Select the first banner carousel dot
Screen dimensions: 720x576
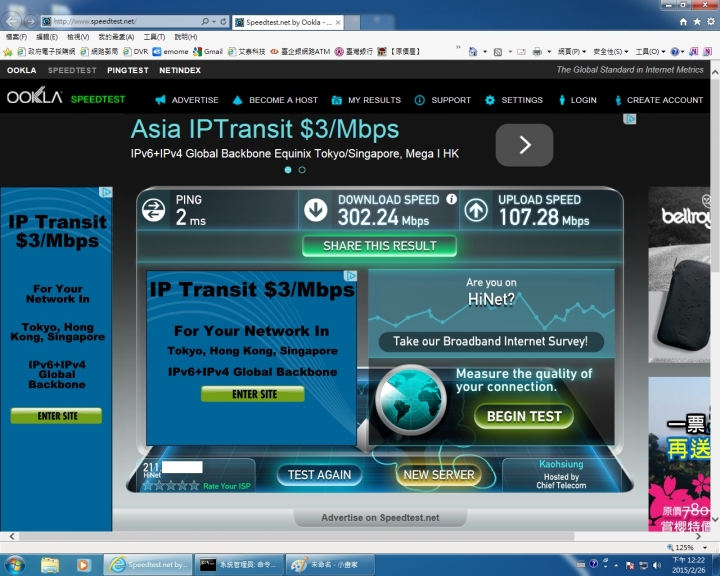[x=288, y=169]
